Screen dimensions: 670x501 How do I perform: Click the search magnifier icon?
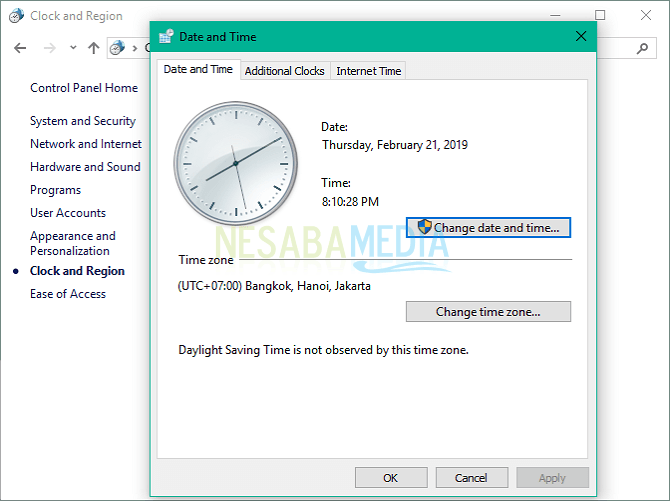[x=643, y=47]
